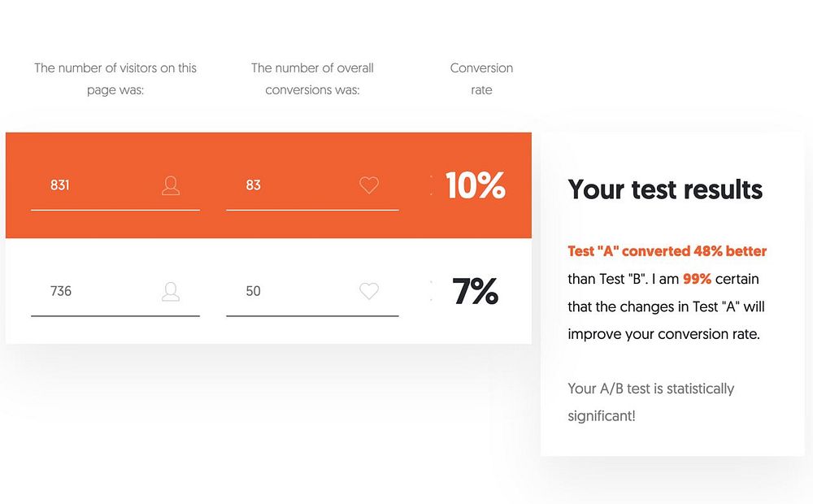Click the heart icon beside 50
813x504 pixels.
point(369,291)
